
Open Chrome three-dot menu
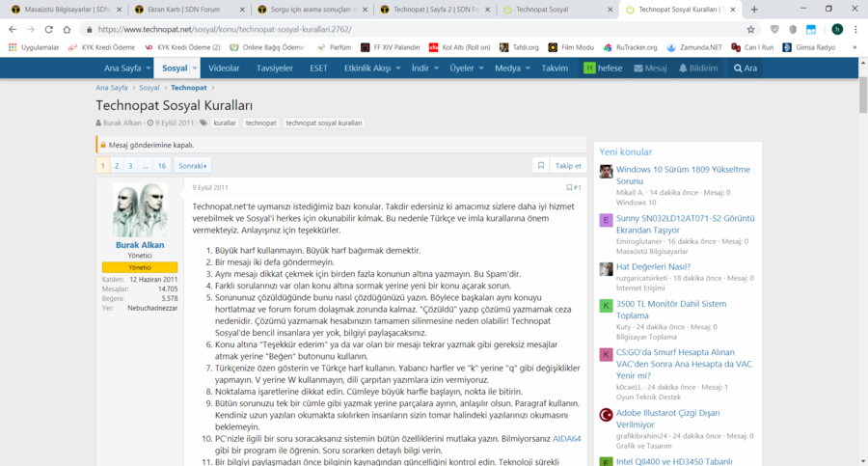(x=855, y=29)
